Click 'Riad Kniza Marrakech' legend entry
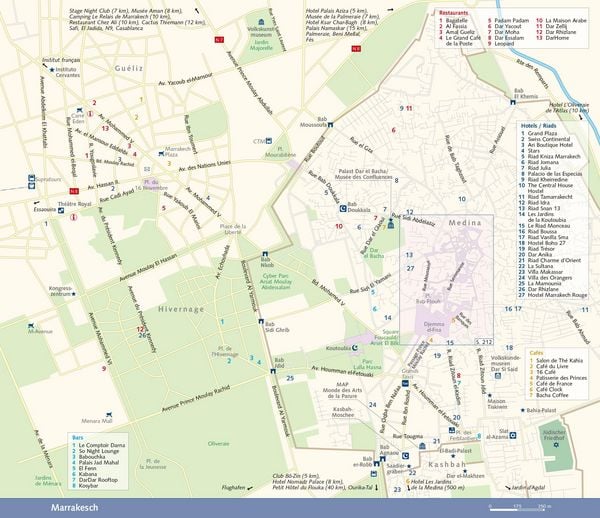 coord(554,156)
